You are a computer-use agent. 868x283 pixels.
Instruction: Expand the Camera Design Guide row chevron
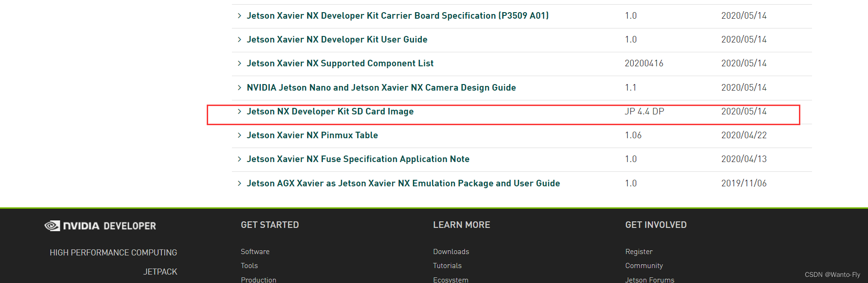(x=239, y=88)
